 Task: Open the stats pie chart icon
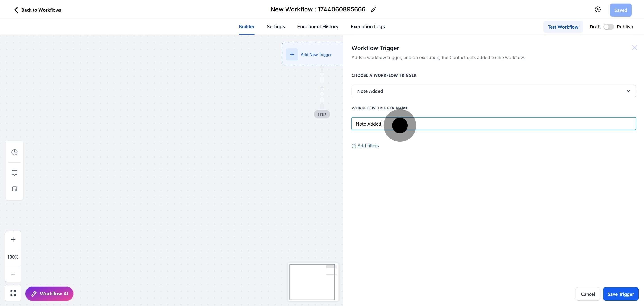click(x=15, y=152)
